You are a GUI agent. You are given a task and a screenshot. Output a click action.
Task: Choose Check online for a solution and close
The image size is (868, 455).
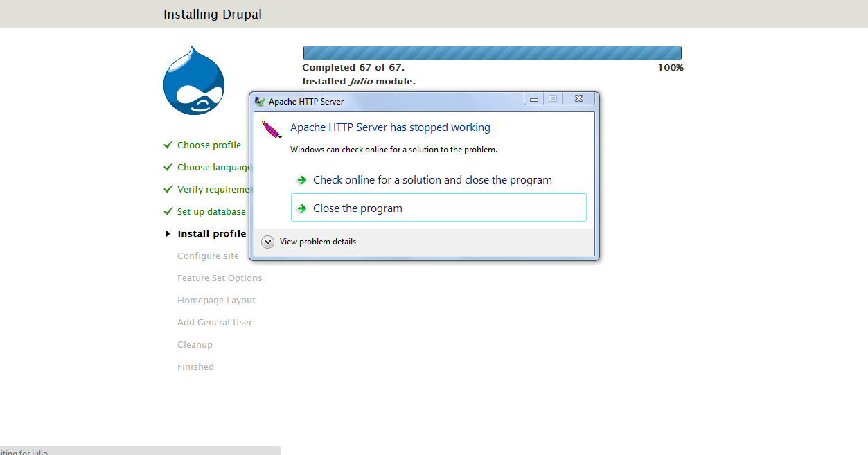tap(439, 180)
